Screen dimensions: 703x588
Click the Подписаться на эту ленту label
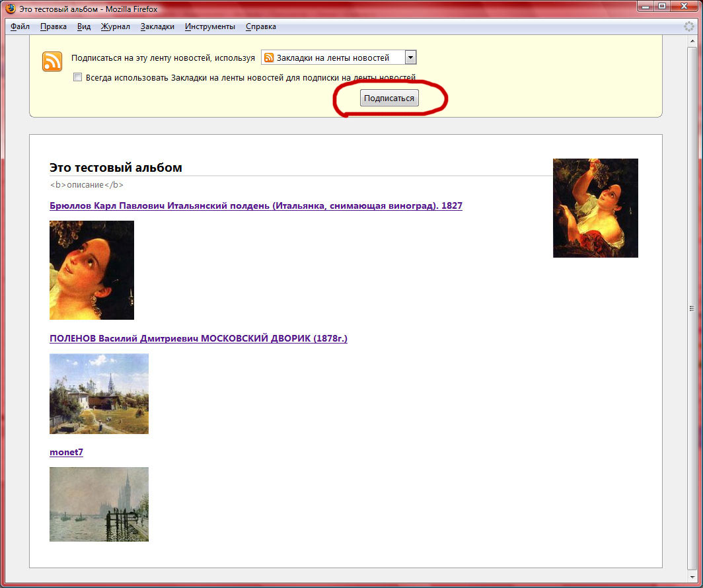tap(163, 58)
